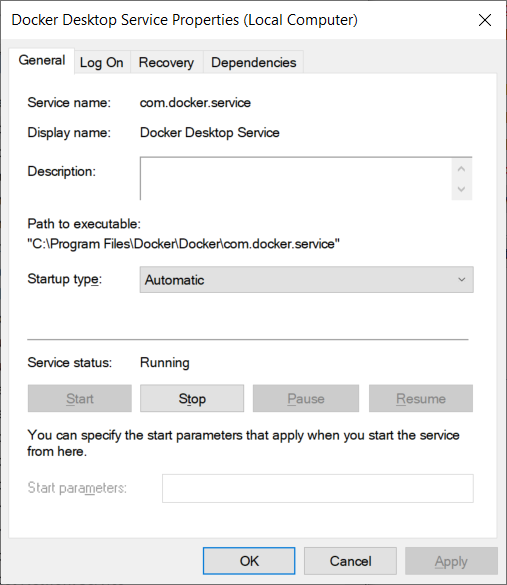The image size is (507, 585).
Task: Open the Log On tab
Action: point(102,62)
